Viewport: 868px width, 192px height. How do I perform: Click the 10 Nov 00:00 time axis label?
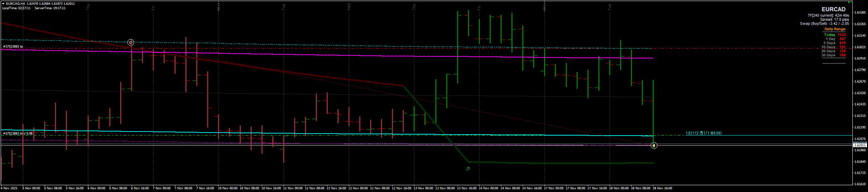pyautogui.click(x=228, y=188)
